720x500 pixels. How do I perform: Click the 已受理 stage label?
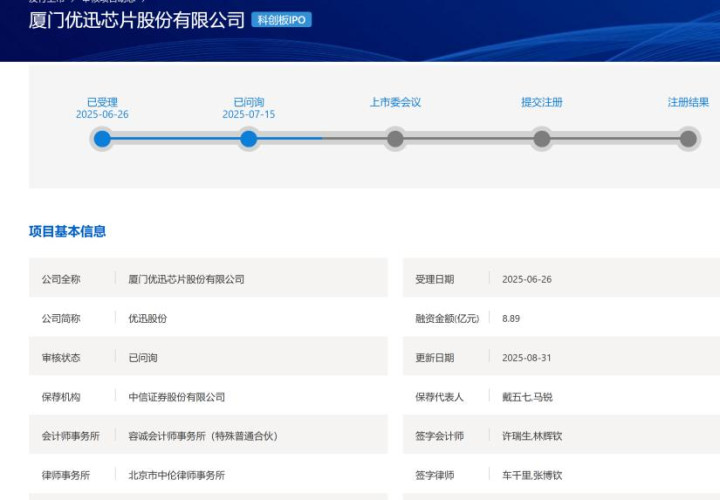(x=102, y=102)
